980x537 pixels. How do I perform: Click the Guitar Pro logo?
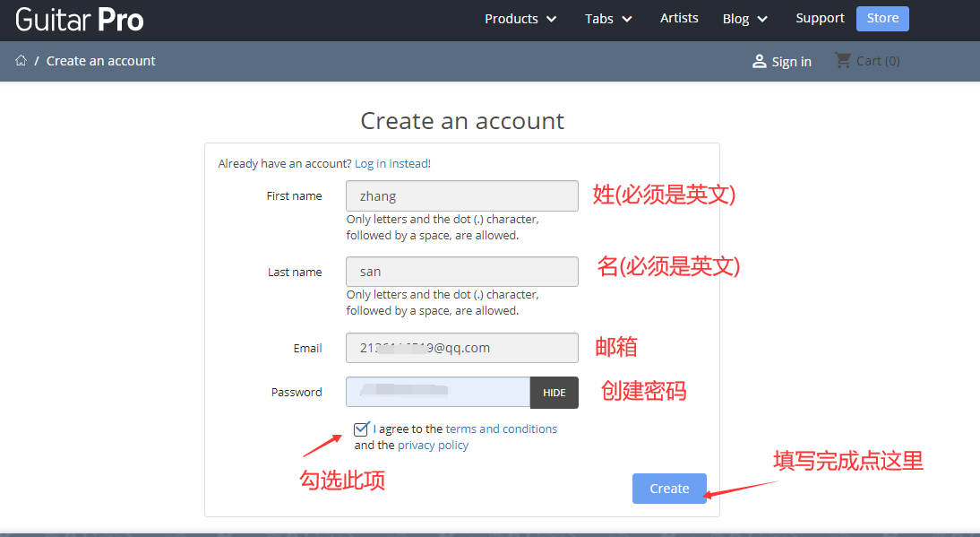point(80,20)
